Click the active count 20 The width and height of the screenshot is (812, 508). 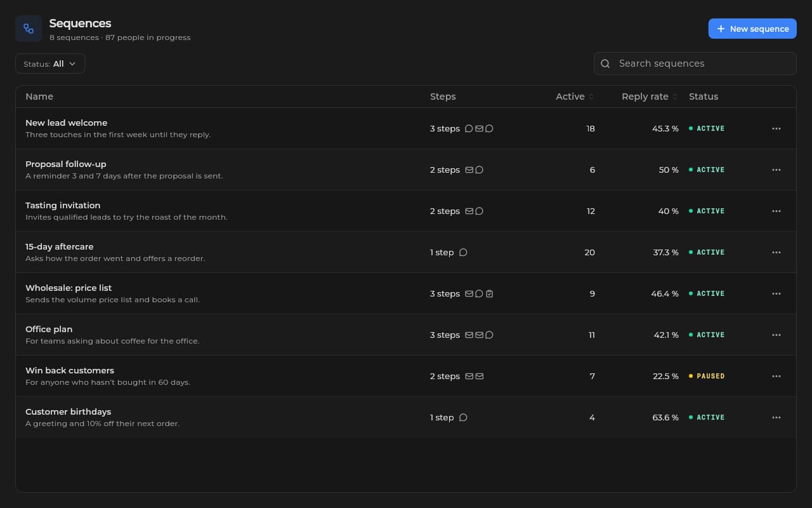589,252
